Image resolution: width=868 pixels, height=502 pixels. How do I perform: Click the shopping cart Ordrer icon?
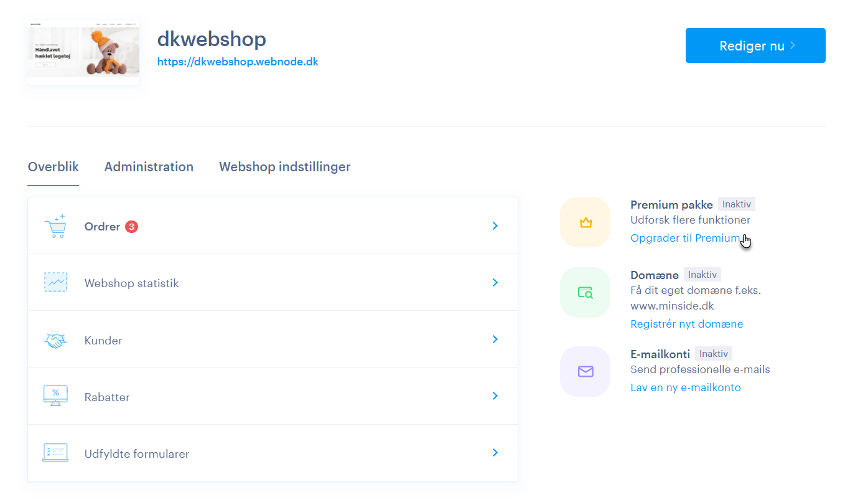[55, 226]
